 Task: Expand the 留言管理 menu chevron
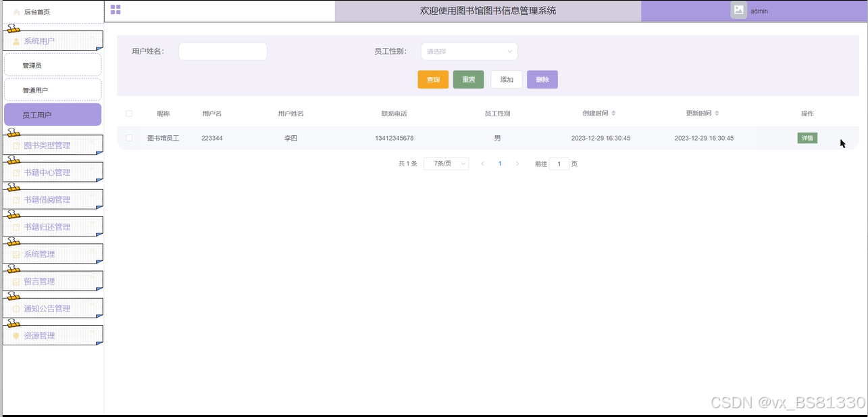(93, 278)
